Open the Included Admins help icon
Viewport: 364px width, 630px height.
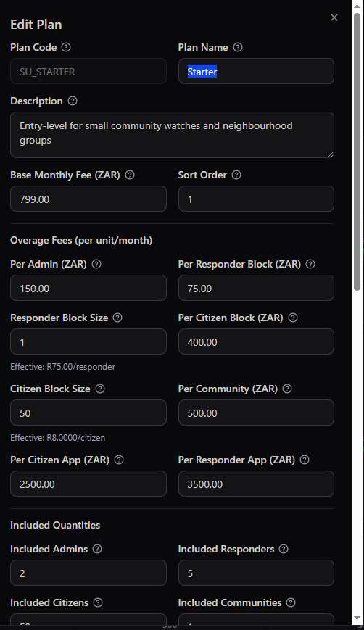tap(97, 549)
